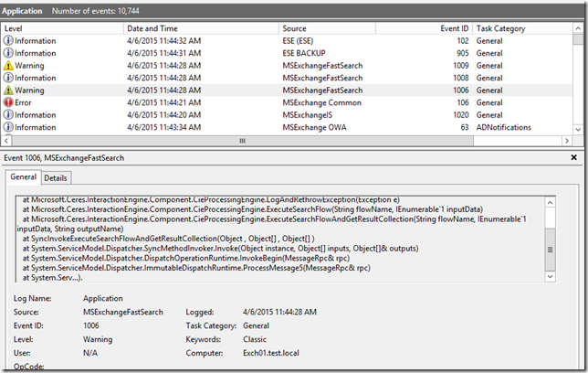Click the Event ID 905 cell
This screenshot has height=373, width=588.
tap(463, 53)
